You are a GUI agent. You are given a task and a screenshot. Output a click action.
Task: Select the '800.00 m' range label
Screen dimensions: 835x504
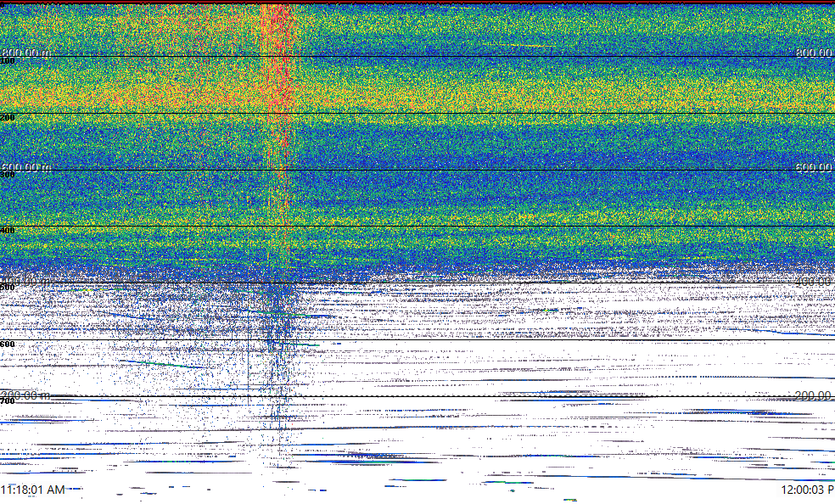pos(26,52)
